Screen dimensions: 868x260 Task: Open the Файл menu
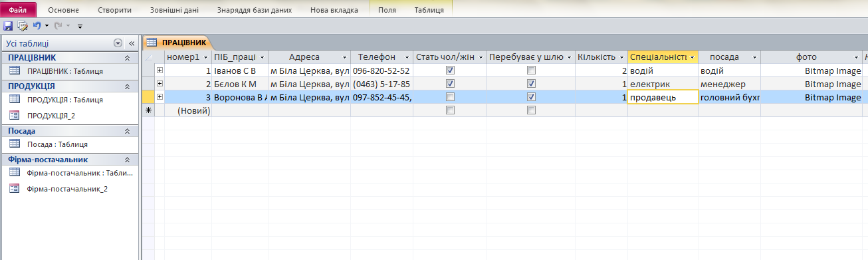coord(18,10)
